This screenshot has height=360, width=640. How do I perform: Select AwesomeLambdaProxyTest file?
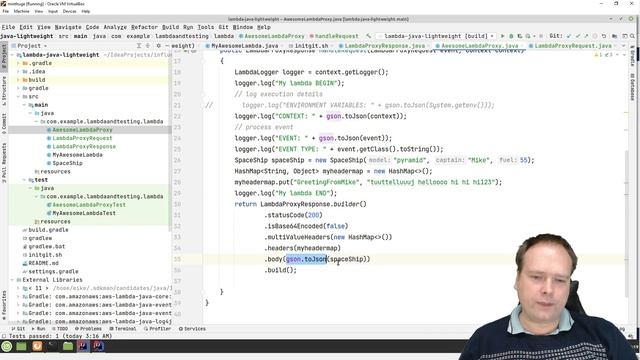point(89,205)
